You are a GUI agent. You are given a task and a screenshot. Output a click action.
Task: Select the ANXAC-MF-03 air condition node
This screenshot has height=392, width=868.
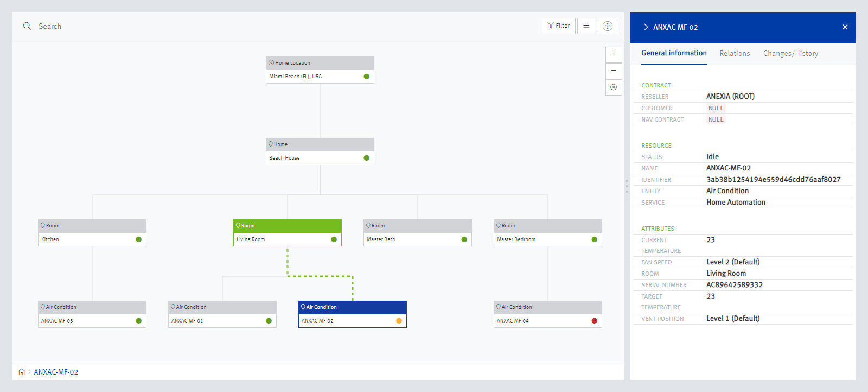pyautogui.click(x=92, y=314)
